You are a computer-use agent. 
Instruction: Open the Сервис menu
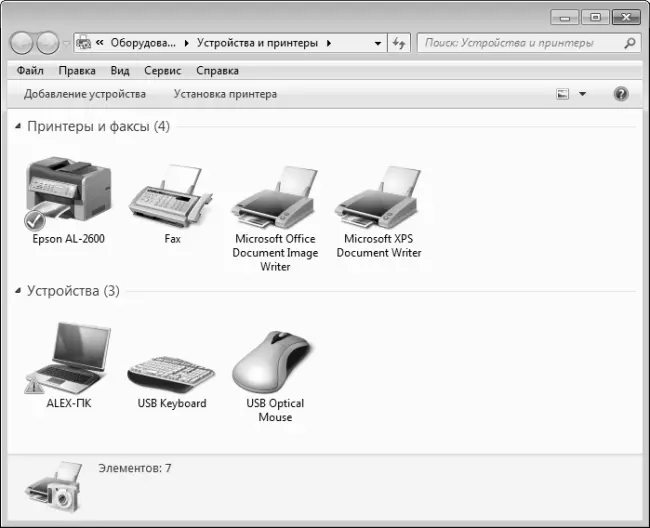pyautogui.click(x=162, y=70)
